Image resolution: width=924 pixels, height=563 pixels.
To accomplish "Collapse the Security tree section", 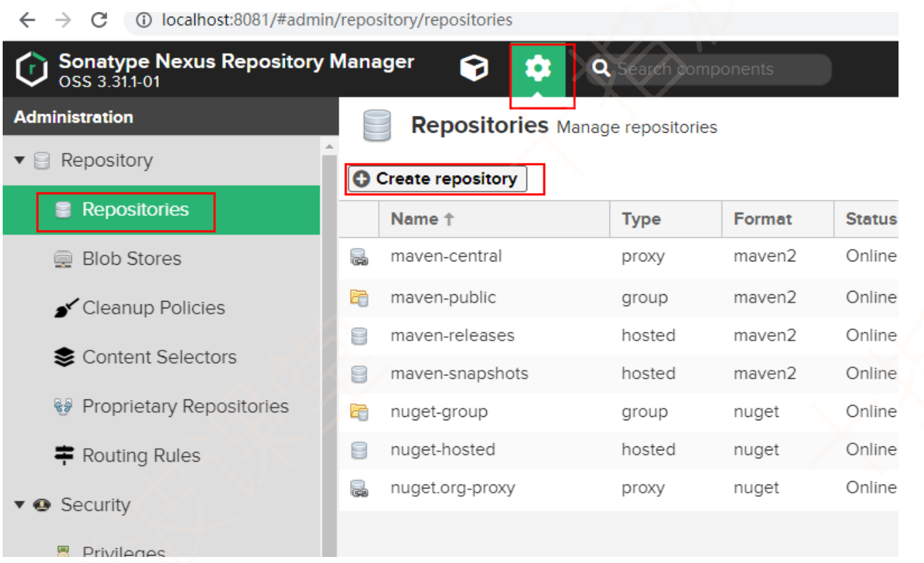I will click(x=19, y=505).
